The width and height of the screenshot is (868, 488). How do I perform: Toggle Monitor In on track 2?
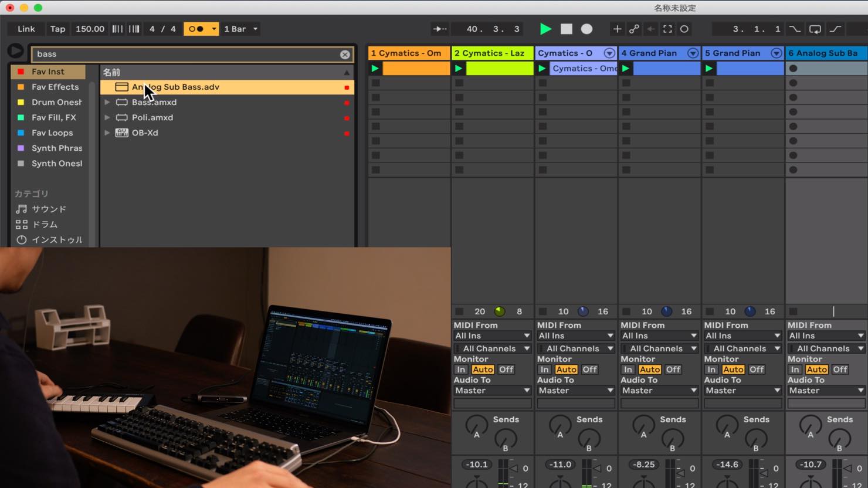click(x=461, y=370)
